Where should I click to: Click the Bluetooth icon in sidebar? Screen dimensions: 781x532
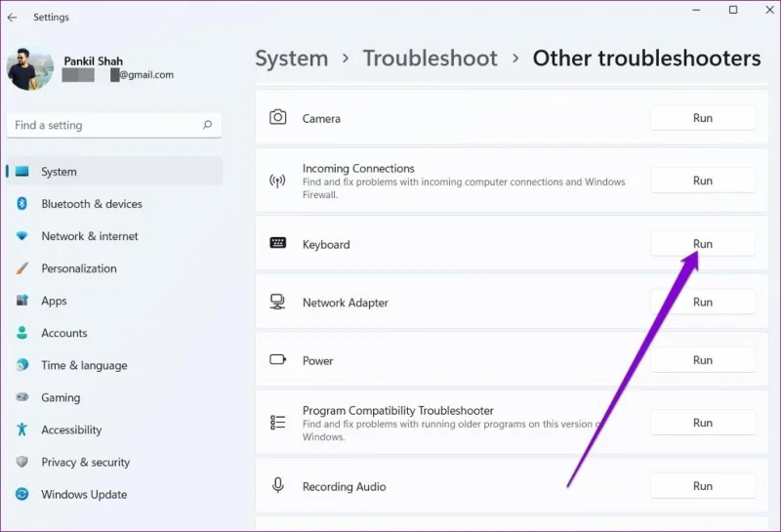point(21,203)
